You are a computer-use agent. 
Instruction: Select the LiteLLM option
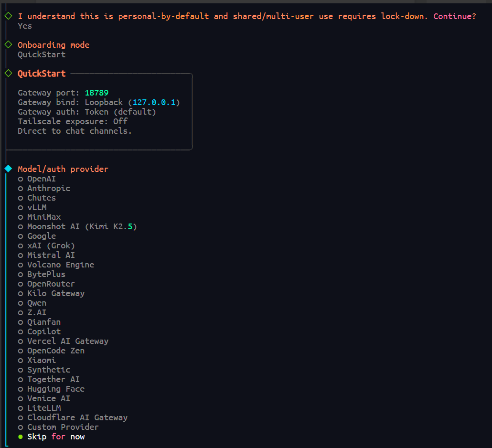click(39, 408)
